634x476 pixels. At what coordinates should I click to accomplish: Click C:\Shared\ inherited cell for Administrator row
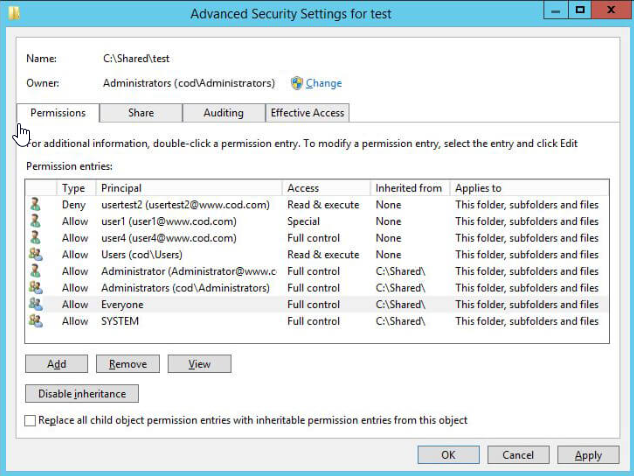coord(400,271)
